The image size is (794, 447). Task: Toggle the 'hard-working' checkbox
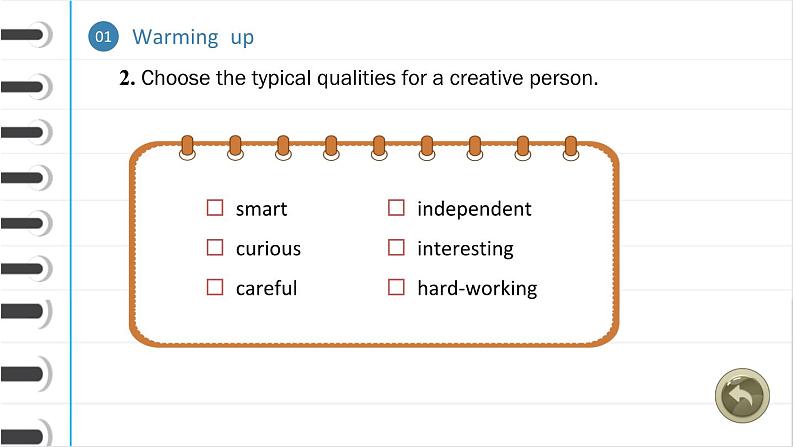pyautogui.click(x=396, y=288)
